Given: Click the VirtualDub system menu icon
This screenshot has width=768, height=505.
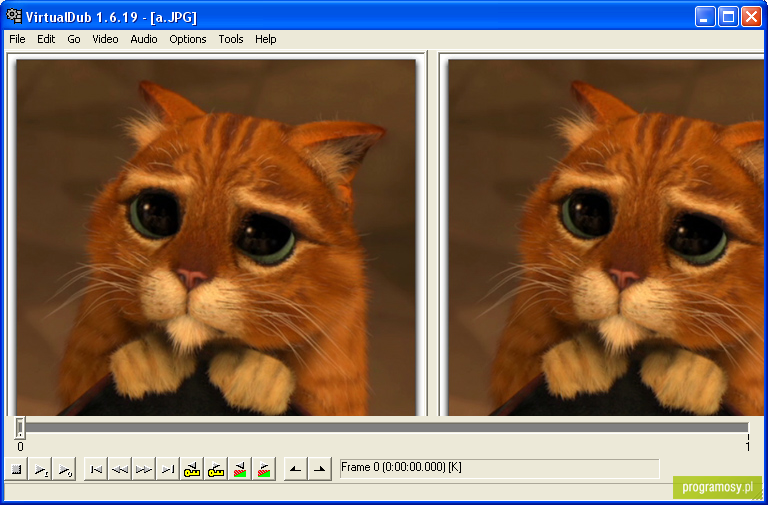Looking at the screenshot, I should coord(13,16).
